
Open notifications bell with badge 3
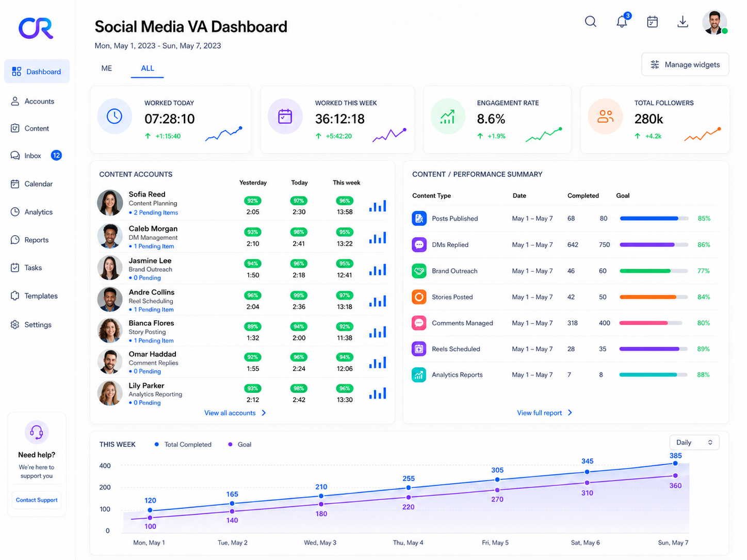[622, 21]
